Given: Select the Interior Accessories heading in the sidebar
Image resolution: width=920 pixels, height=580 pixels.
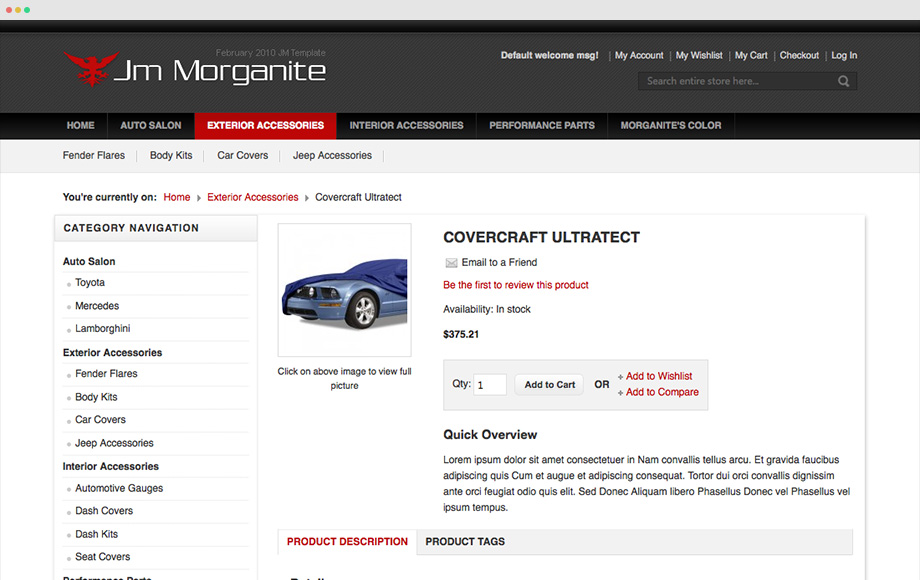Looking at the screenshot, I should pyautogui.click(x=111, y=466).
